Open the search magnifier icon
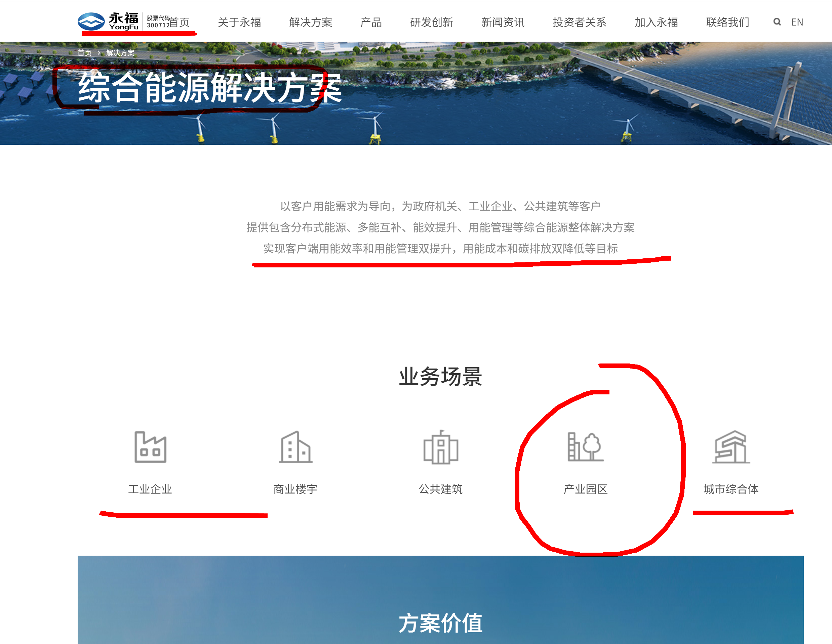 777,22
